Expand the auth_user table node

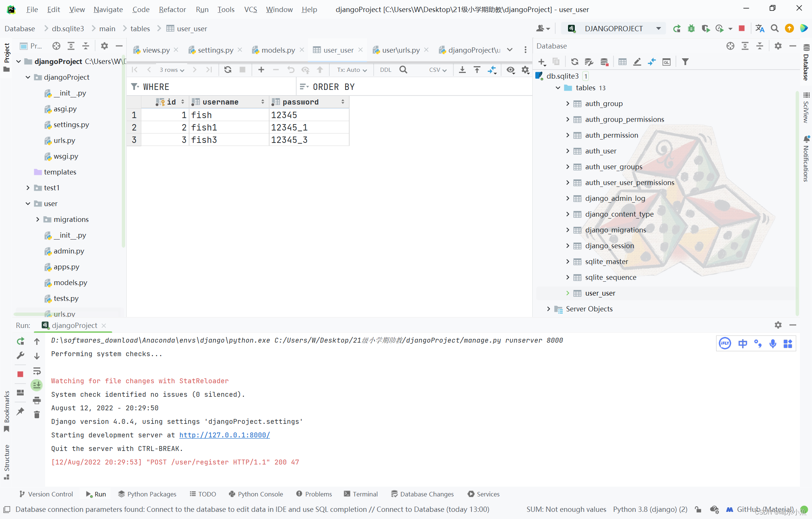coord(568,151)
